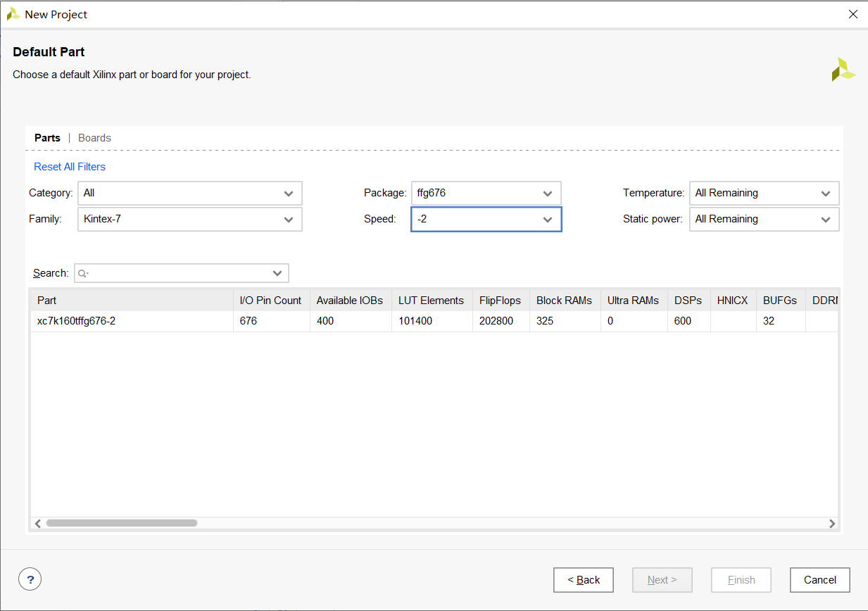The image size is (868, 611).
Task: Click the Cancel button
Action: tap(819, 580)
